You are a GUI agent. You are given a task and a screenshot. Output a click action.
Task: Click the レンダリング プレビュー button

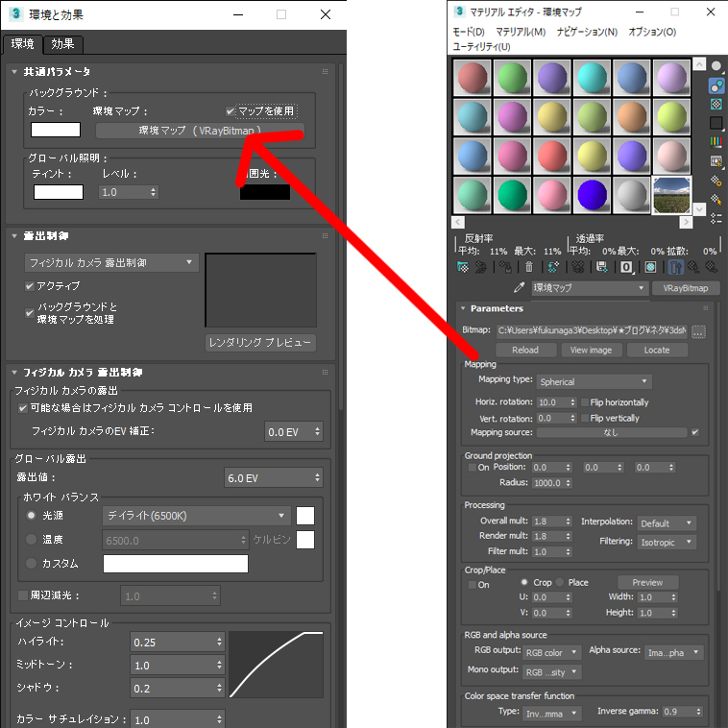click(x=260, y=343)
